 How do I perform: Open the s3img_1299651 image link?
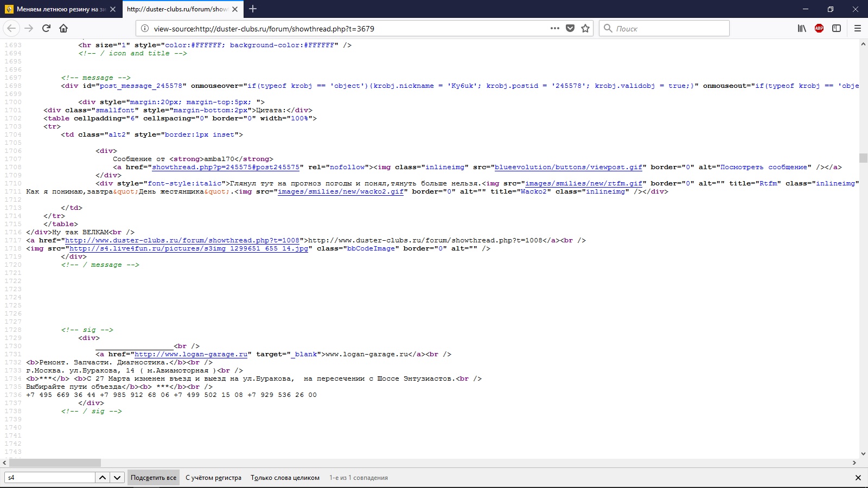coord(189,248)
